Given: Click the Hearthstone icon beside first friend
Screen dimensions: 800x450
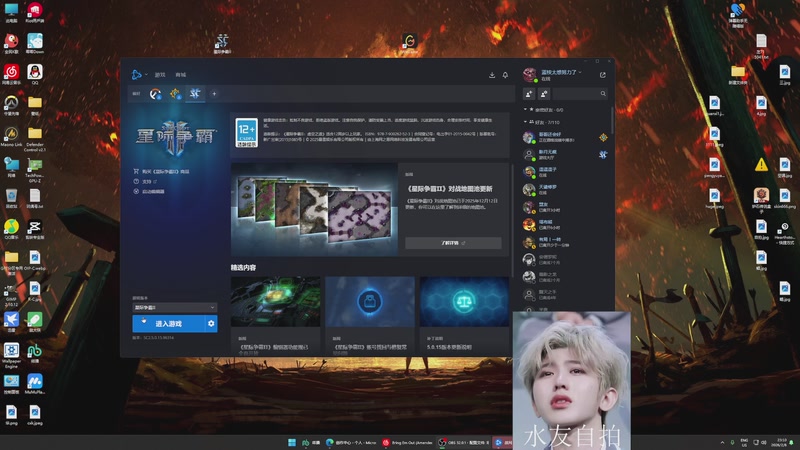Looking at the screenshot, I should click(x=603, y=137).
